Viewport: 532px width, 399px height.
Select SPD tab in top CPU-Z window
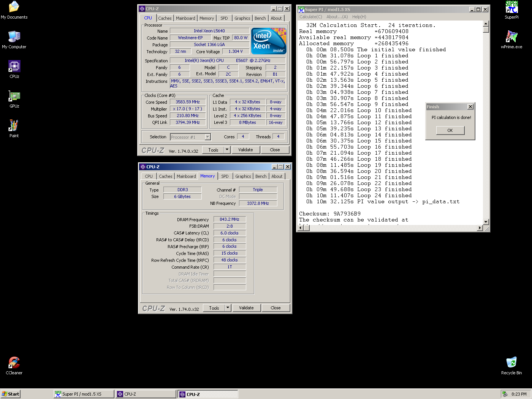point(224,18)
